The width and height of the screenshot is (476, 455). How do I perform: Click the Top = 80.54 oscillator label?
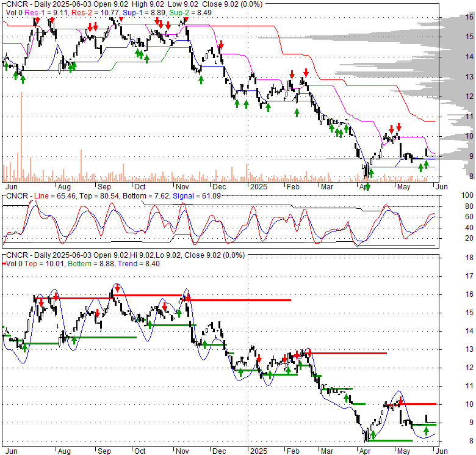(98, 196)
